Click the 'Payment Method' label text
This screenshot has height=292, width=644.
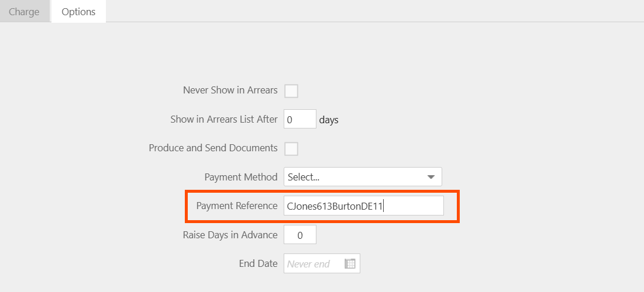(x=241, y=177)
